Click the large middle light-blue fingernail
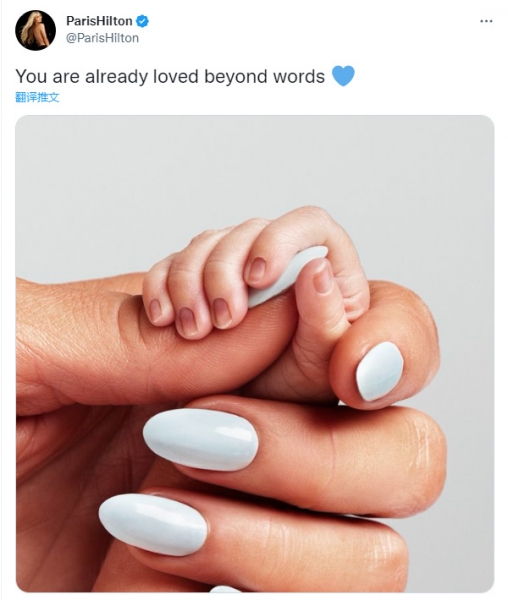This screenshot has width=508, height=600. click(200, 439)
